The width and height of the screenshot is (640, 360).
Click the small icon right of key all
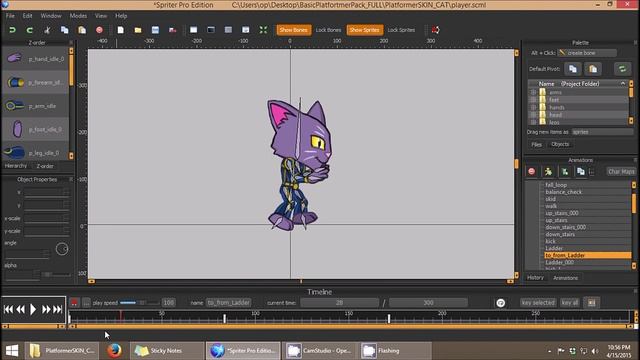click(591, 302)
